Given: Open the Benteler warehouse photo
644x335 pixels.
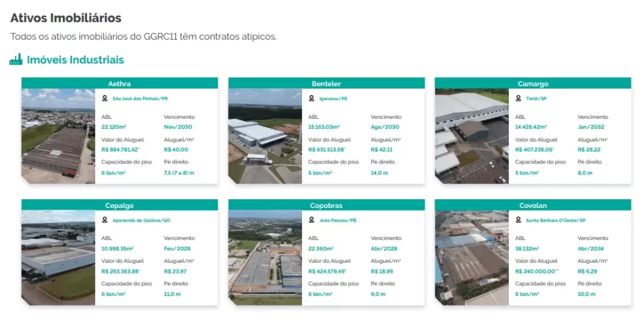Looking at the screenshot, I should pos(265,136).
